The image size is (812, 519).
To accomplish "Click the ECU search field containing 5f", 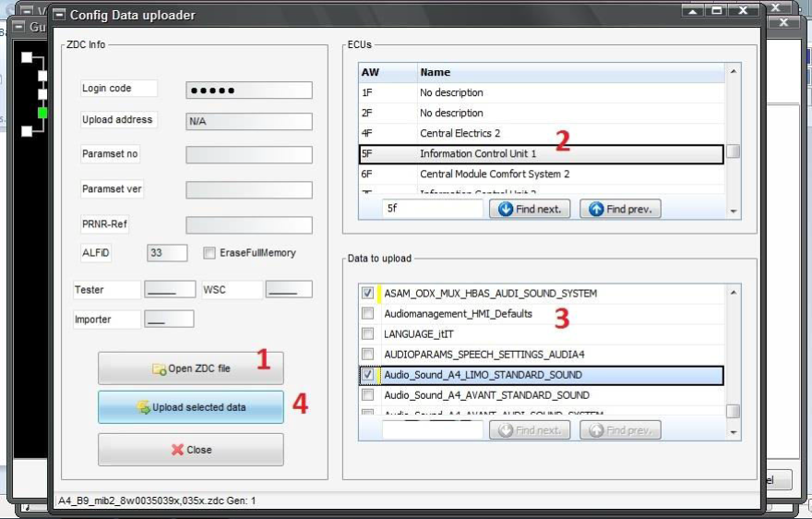I will coord(433,209).
